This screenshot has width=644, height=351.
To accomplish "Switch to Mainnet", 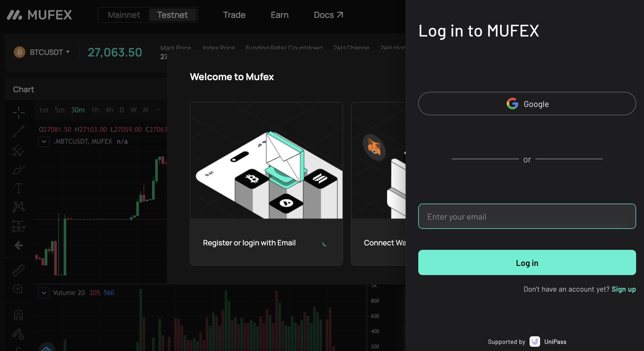I will coord(124,15).
